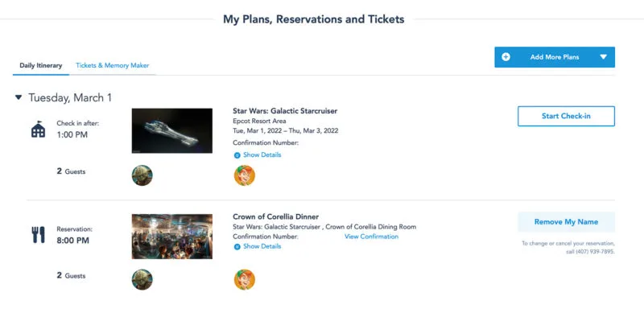Collapse the Tuesday, March 1 section
The height and width of the screenshot is (313, 644).
tap(19, 97)
